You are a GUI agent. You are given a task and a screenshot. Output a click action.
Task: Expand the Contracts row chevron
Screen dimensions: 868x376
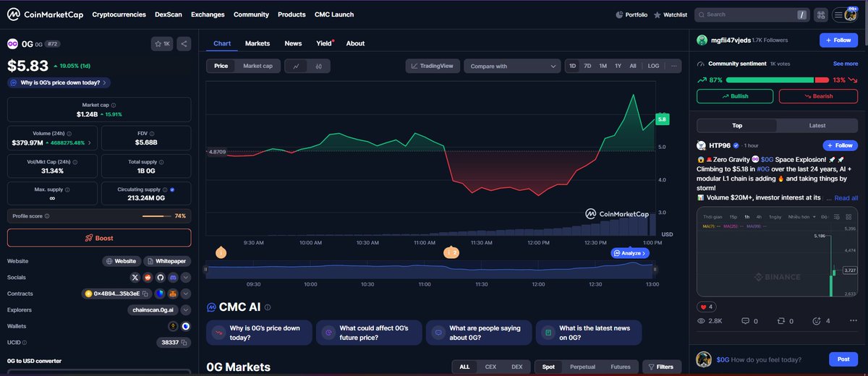186,294
